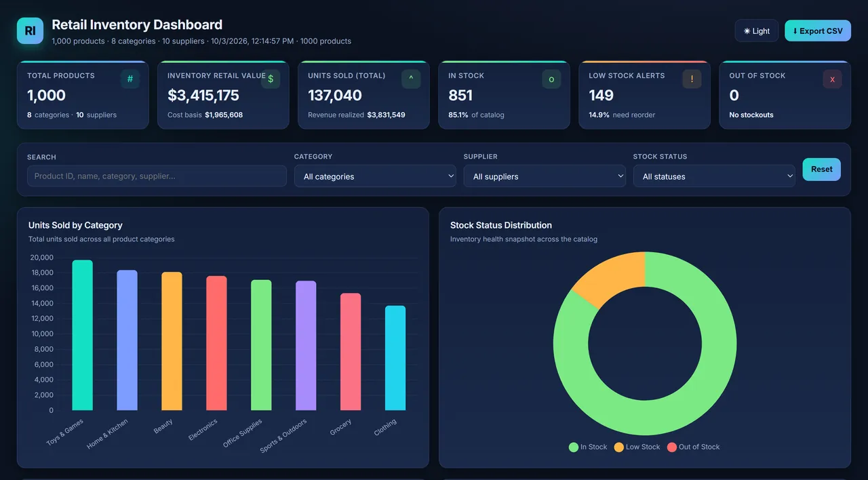The width and height of the screenshot is (868, 480).
Task: Click the Grocery bar
Action: click(x=351, y=352)
